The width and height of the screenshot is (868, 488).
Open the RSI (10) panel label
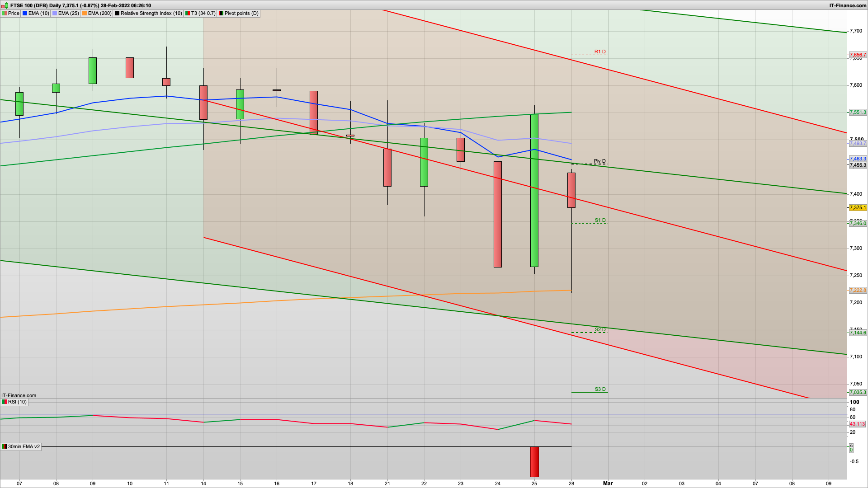[17, 402]
